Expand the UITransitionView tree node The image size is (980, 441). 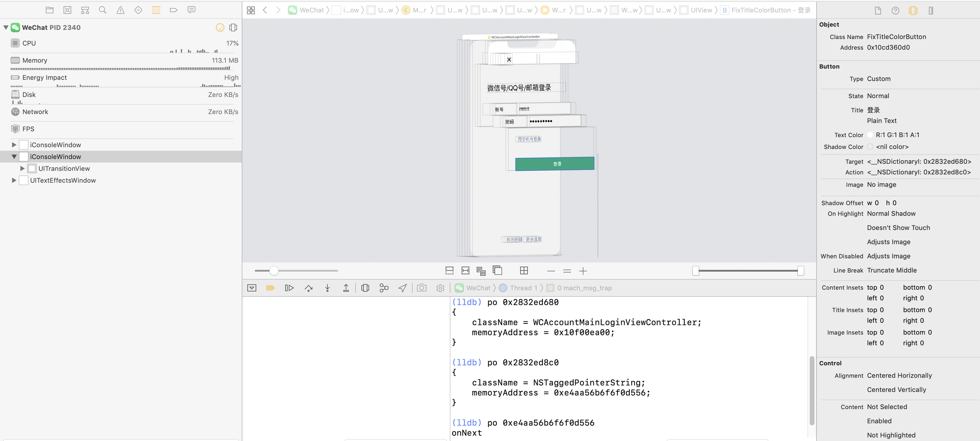(22, 168)
